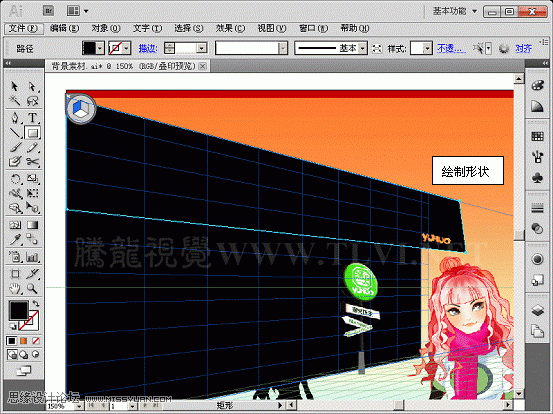Screen dimensions: 553x414
Task: Click the black Fill color box
Action: tap(18, 310)
